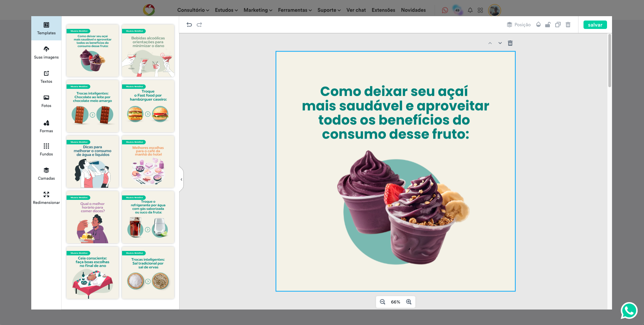Open the Novidades menu item
This screenshot has height=325, width=644.
pyautogui.click(x=413, y=10)
